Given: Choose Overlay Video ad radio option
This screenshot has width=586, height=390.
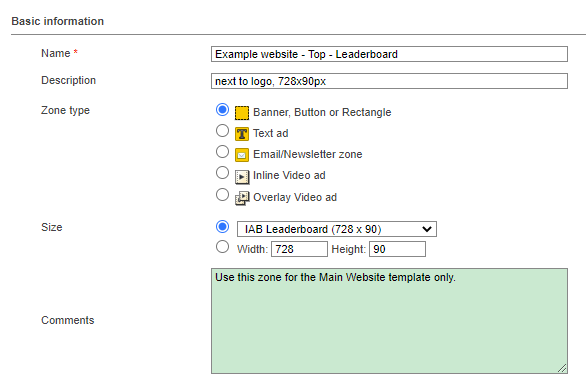Looking at the screenshot, I should click(222, 195).
